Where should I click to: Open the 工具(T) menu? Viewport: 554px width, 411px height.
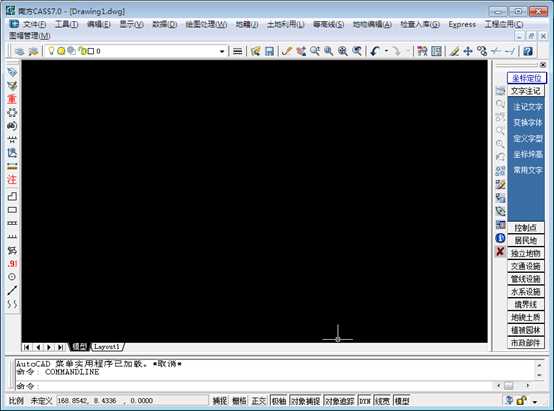click(x=66, y=24)
